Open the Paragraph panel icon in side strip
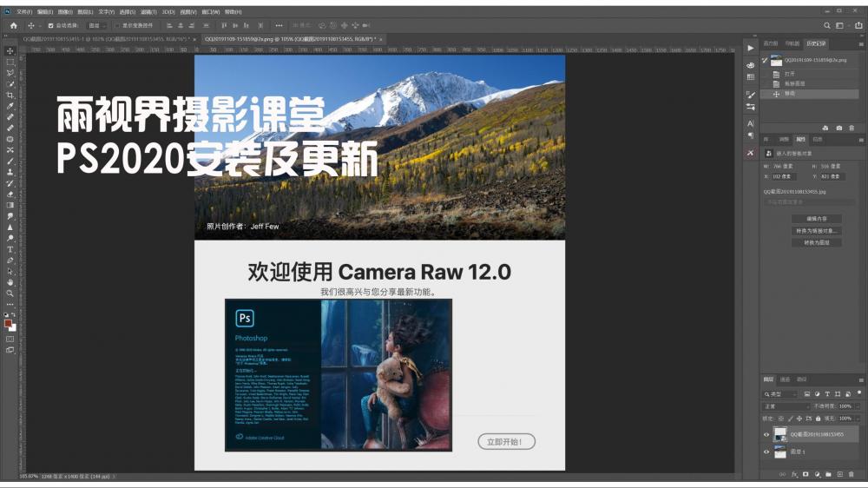868x488 pixels. [x=751, y=135]
